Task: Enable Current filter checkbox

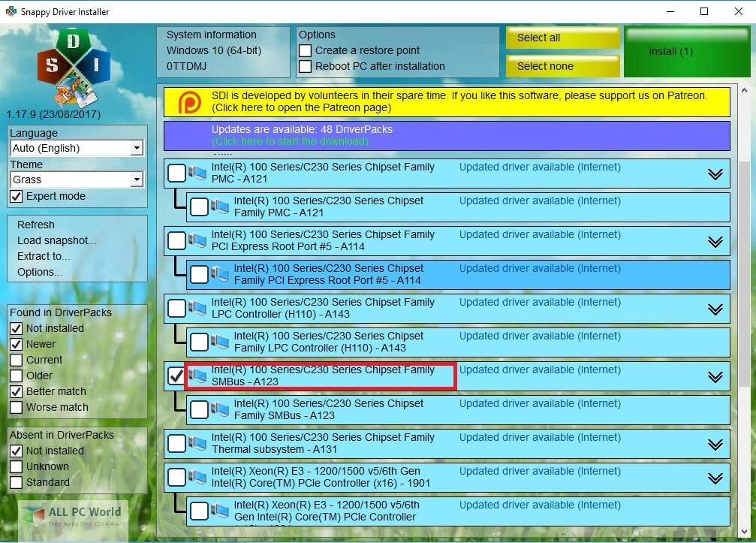Action: [17, 360]
